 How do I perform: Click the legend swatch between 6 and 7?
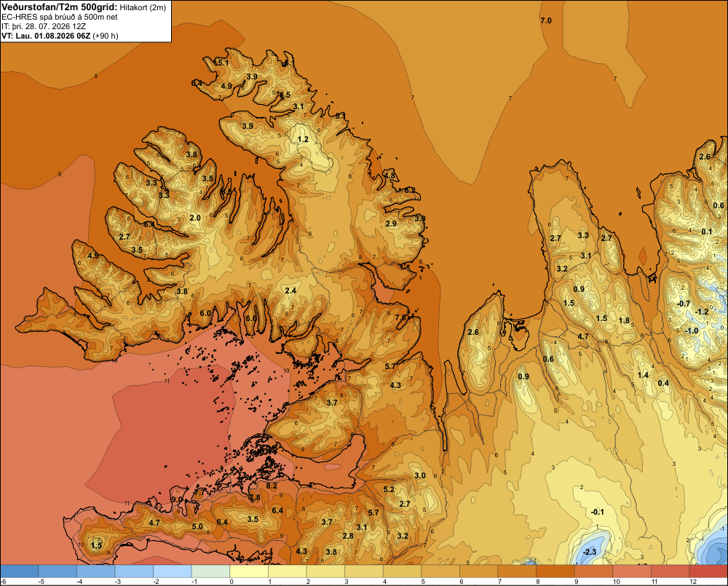point(479,571)
